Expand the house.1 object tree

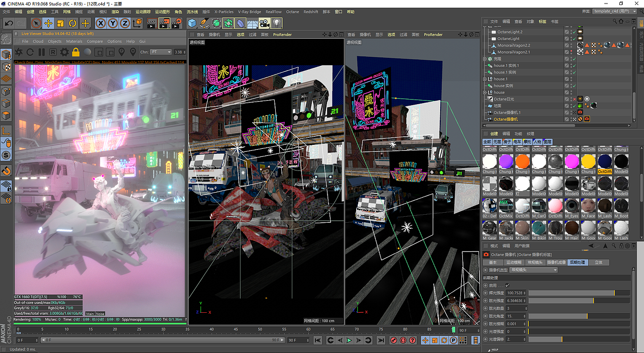pos(485,79)
